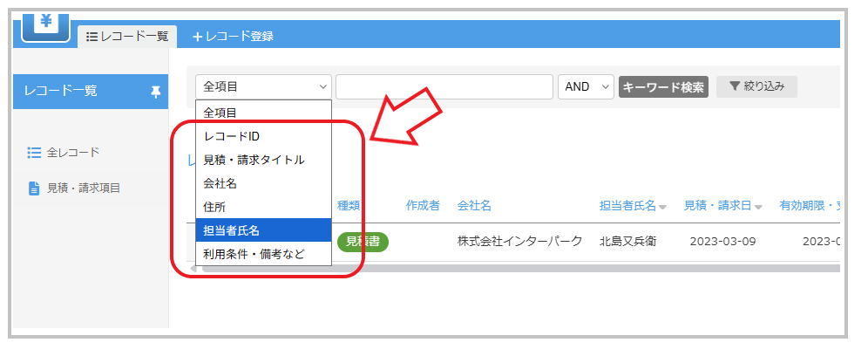This screenshot has height=363, width=868.
Task: Click the list icon beside 全レコード
Action: 35,153
